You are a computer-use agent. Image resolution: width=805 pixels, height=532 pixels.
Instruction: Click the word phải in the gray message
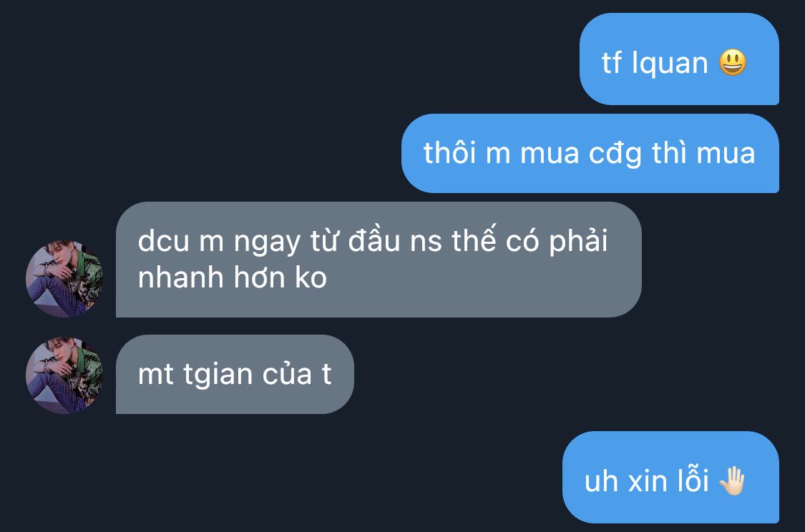click(578, 240)
